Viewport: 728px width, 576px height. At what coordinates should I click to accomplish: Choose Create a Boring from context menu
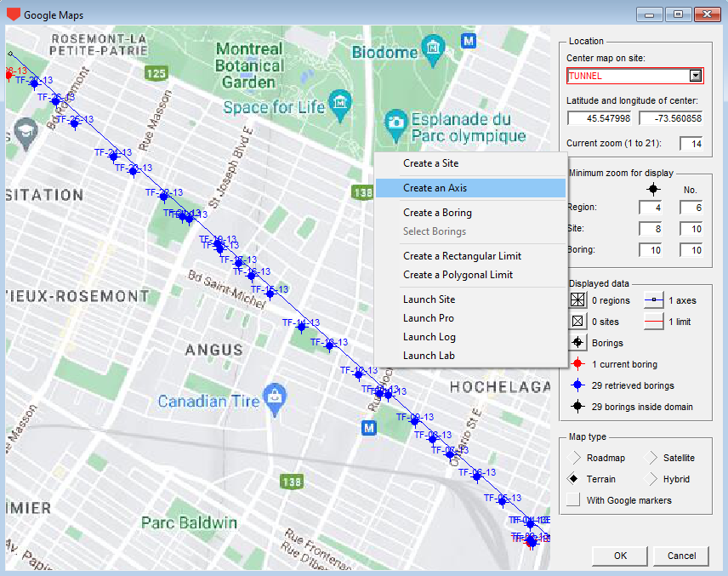(471, 213)
